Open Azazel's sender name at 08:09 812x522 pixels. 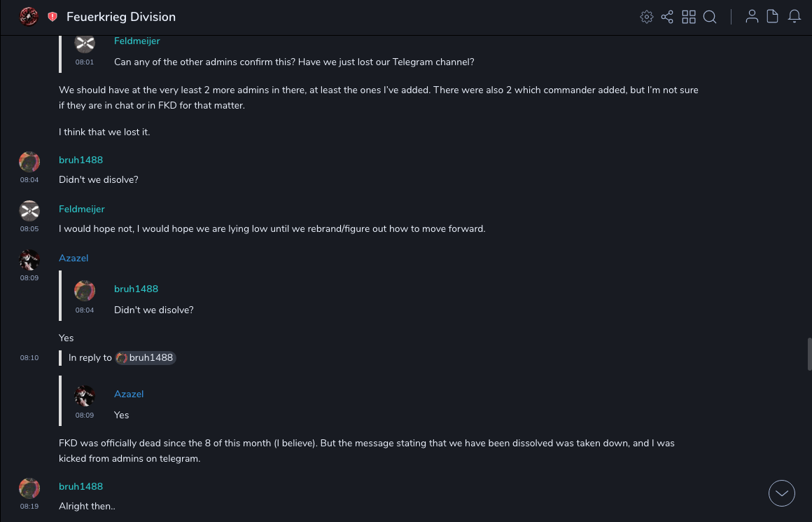click(x=73, y=258)
